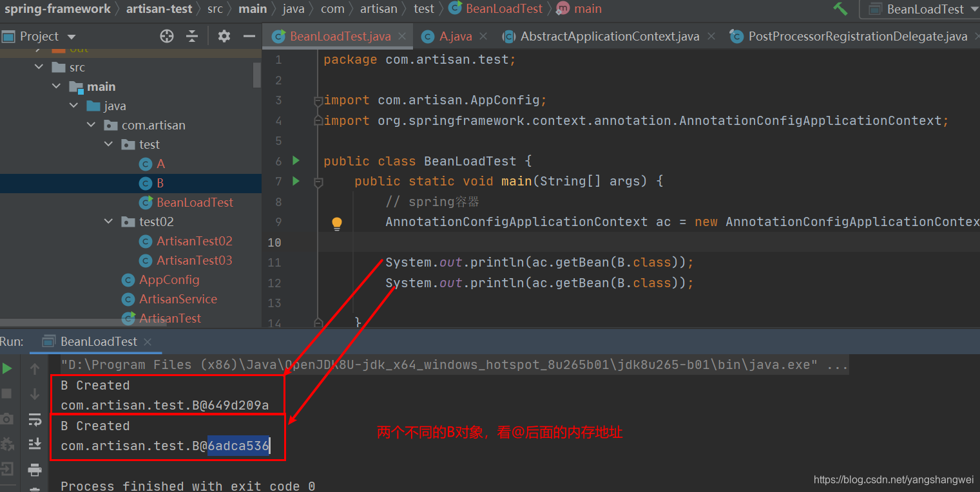The image size is (980, 492).
Task: Open the Project view dropdown
Action: point(72,37)
